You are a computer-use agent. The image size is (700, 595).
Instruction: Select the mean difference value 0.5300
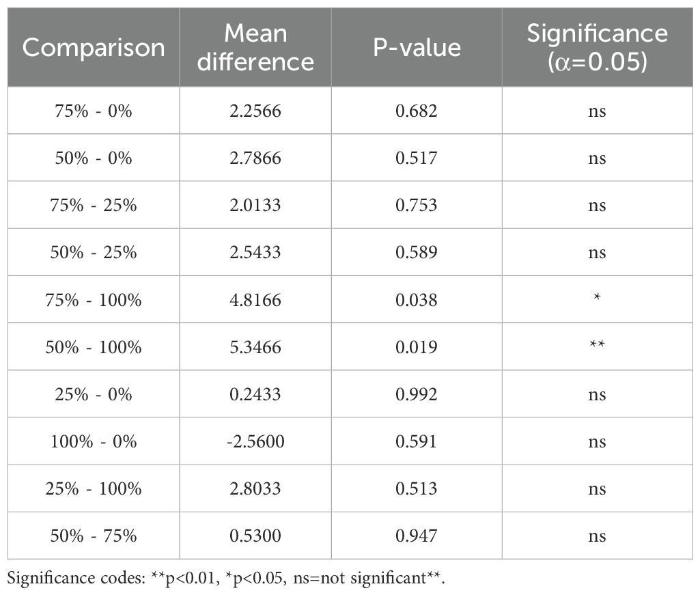(255, 536)
